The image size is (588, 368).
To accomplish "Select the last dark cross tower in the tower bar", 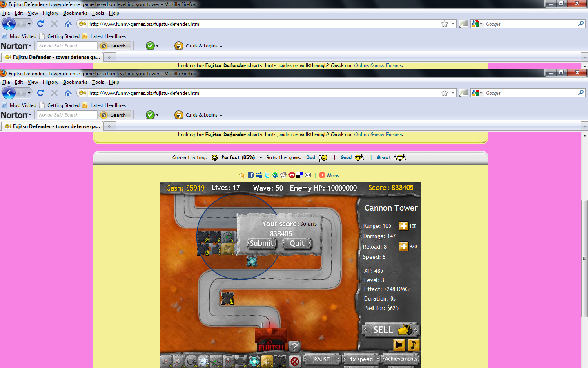I will click(280, 361).
